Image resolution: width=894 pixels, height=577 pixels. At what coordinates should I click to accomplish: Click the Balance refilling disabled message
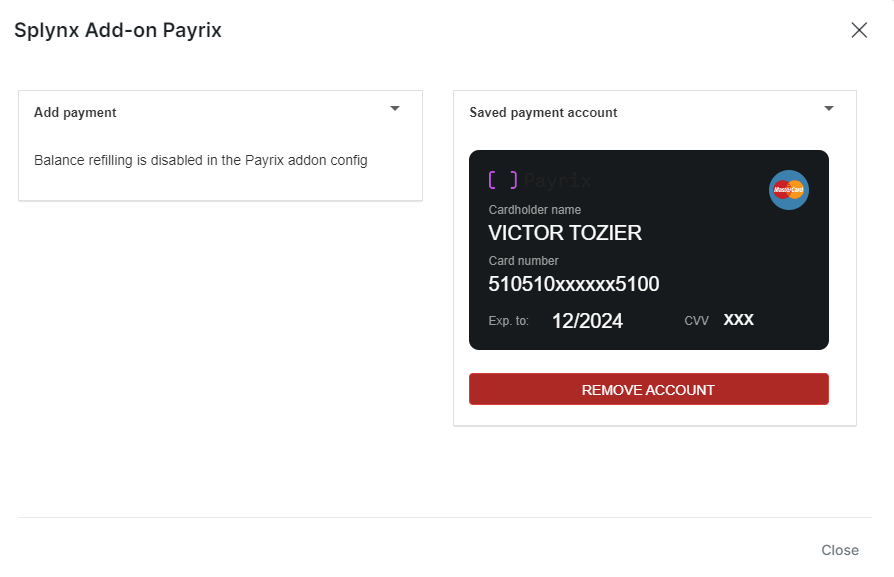[201, 160]
